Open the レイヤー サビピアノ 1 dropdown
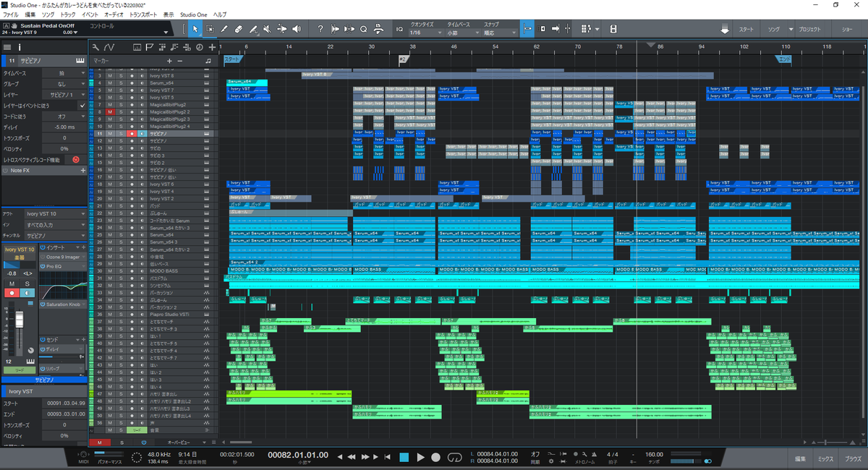Image resolution: width=868 pixels, height=470 pixels. point(64,95)
